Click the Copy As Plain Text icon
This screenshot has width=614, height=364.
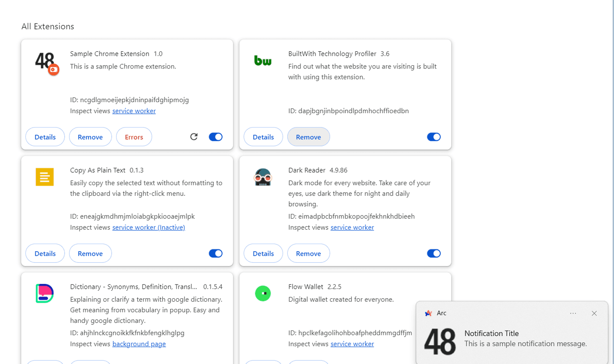point(45,177)
